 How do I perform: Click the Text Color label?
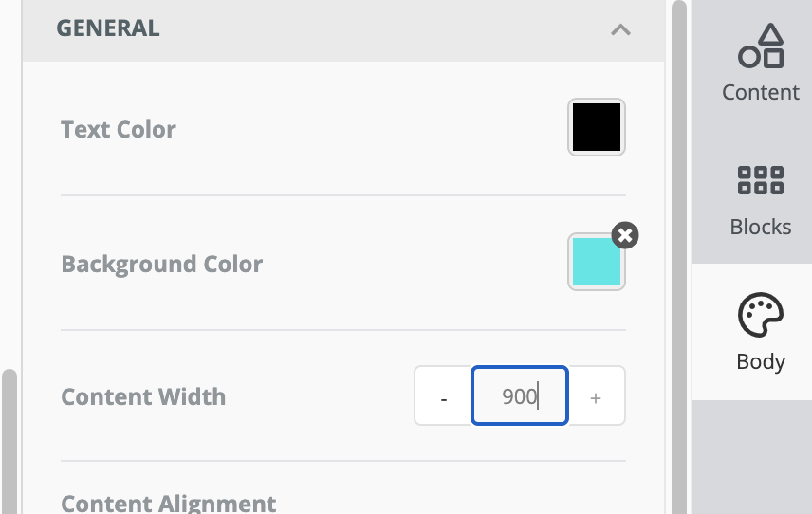coord(119,129)
